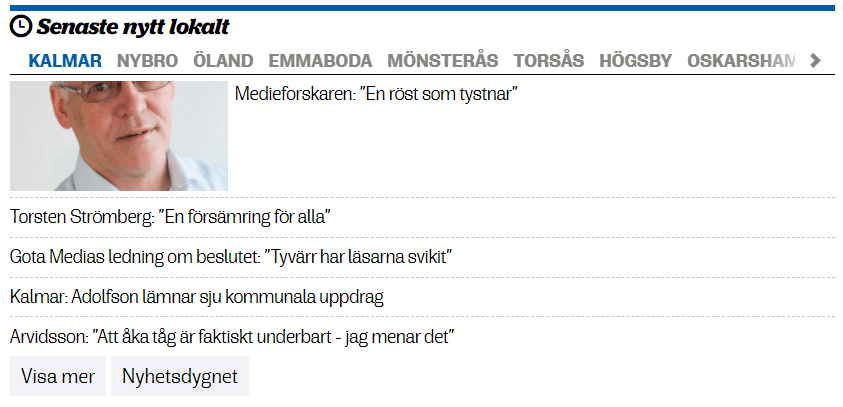
Task: Open Gota Medias ledning article
Action: coord(231,257)
